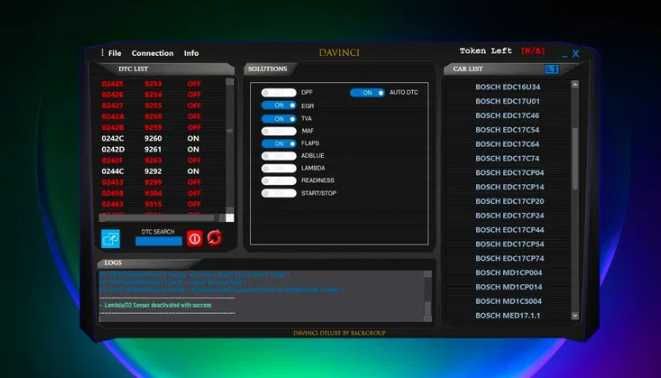Select BOSCH MD1CP014 in car list
The image size is (661, 378).
[x=509, y=287]
